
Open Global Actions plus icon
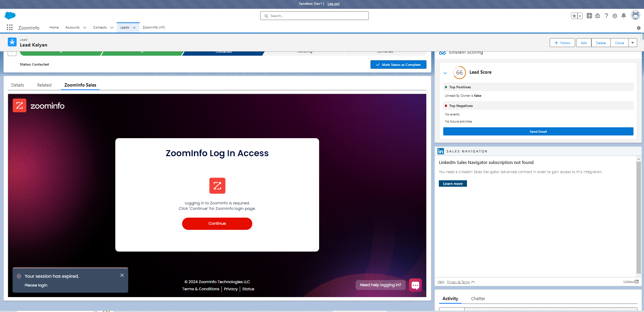click(x=589, y=16)
